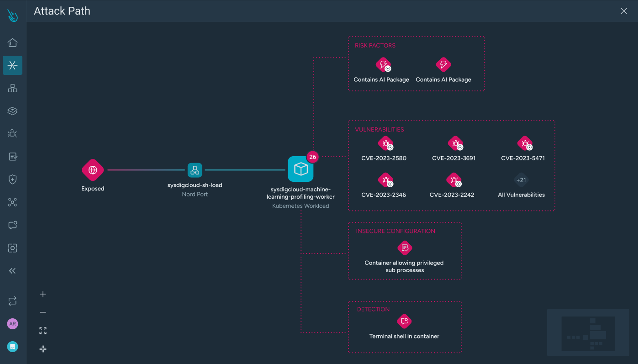
Task: Open the Policies checklist sidebar icon
Action: [x=13, y=157]
